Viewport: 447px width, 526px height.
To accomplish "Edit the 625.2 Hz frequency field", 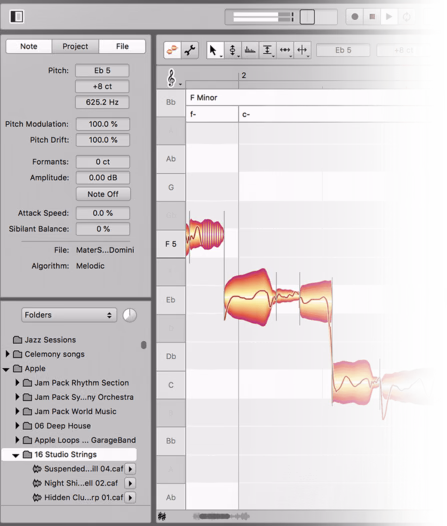I will [102, 102].
